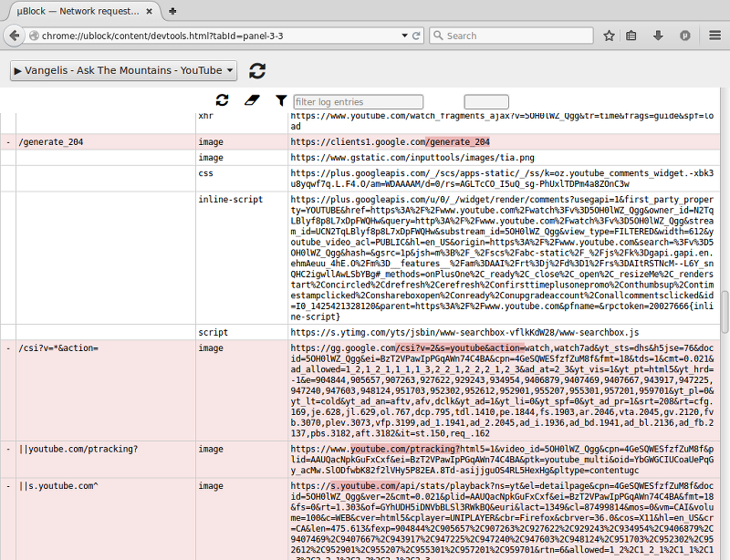730x560 pixels.
Task: Click the URL address bar text
Action: pos(162,36)
